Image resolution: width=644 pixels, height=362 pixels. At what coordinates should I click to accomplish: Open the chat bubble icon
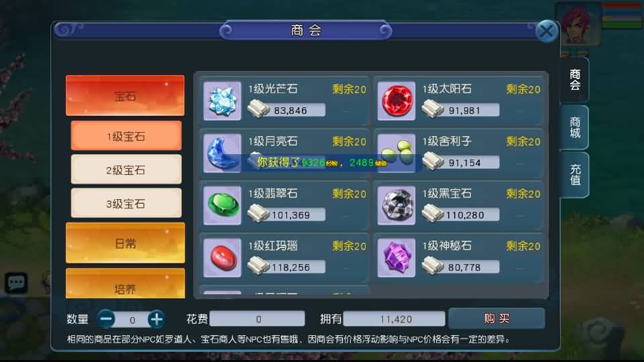(16, 282)
